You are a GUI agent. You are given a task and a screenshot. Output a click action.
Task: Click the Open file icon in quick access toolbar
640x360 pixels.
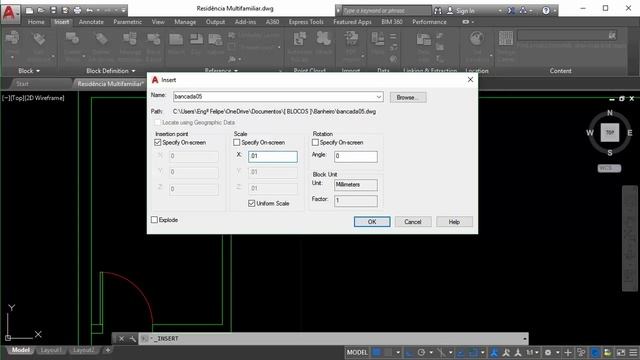[41, 10]
